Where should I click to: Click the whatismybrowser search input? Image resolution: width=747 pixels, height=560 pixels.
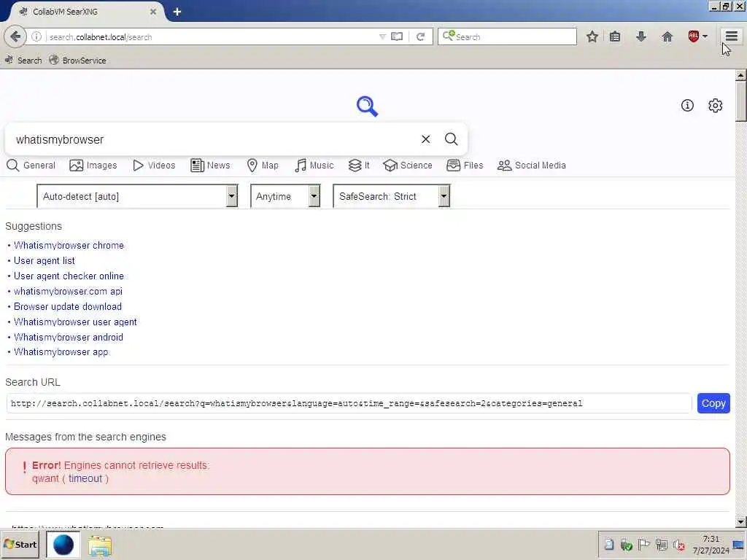click(x=214, y=139)
